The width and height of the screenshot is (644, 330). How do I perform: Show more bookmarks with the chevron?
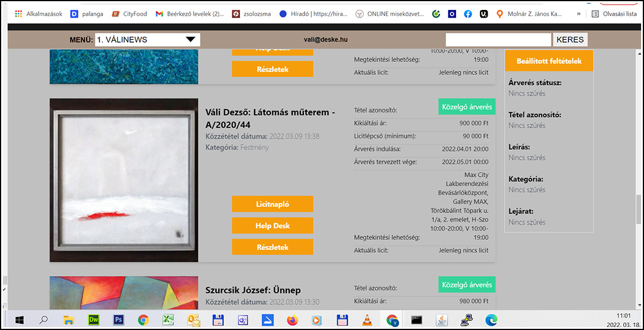pyautogui.click(x=578, y=13)
